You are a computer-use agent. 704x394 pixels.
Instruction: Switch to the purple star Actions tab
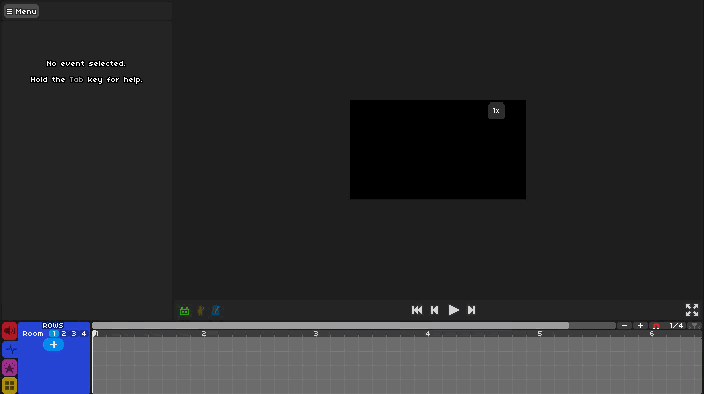point(9,368)
